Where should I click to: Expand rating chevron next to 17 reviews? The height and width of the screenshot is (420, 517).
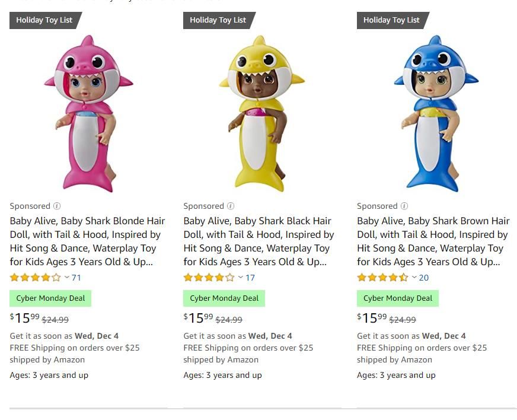point(241,278)
